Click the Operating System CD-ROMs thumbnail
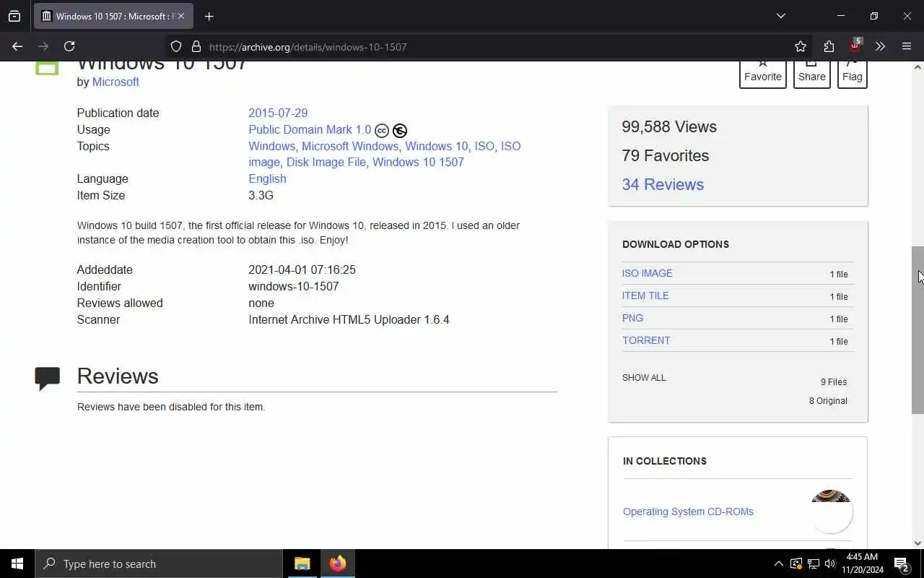The height and width of the screenshot is (578, 924). click(x=831, y=512)
